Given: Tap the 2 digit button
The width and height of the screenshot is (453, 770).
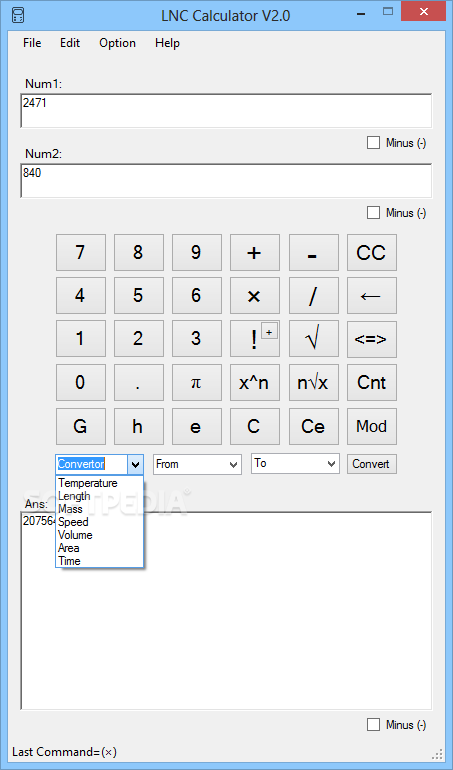Looking at the screenshot, I should [x=139, y=339].
